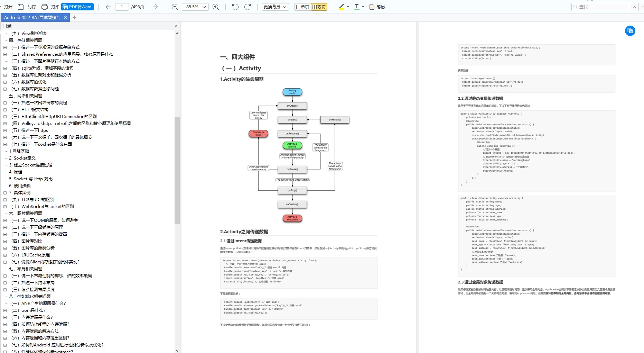
Task: Open outline item 四、存储相关问题
Action: tap(26, 40)
